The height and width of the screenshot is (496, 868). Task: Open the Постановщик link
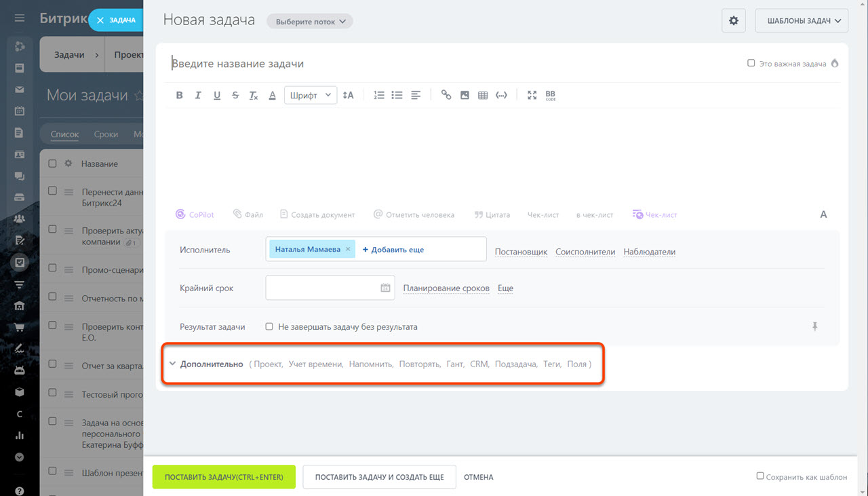[x=521, y=252]
